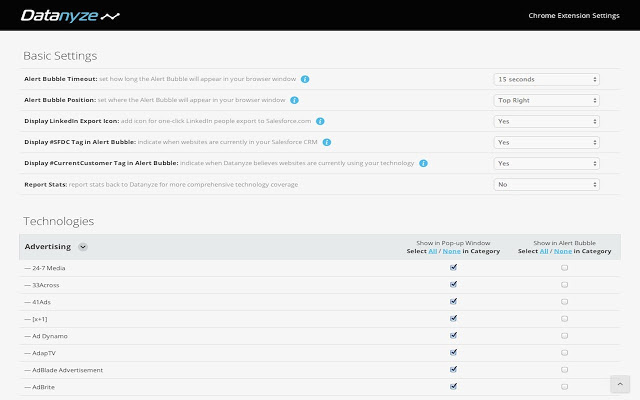Open the #SFDC Tag display dropdown
This screenshot has width=640, height=400.
point(547,142)
